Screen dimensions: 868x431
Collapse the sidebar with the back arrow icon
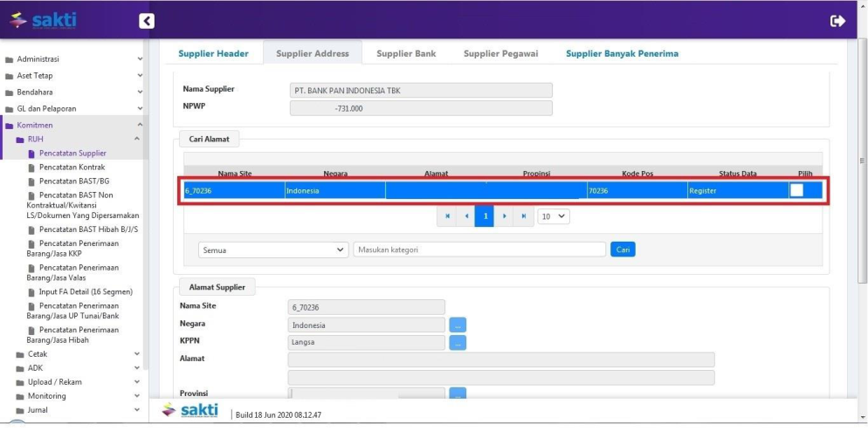(147, 21)
